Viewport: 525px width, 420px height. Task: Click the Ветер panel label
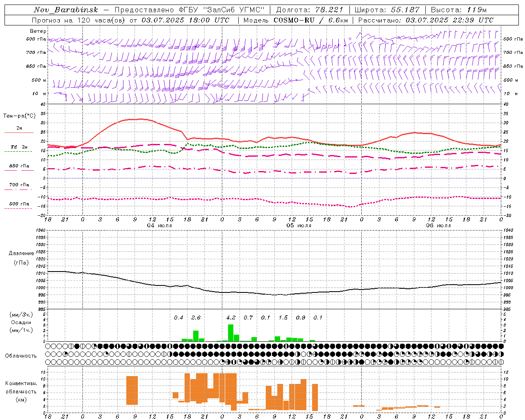38,31
